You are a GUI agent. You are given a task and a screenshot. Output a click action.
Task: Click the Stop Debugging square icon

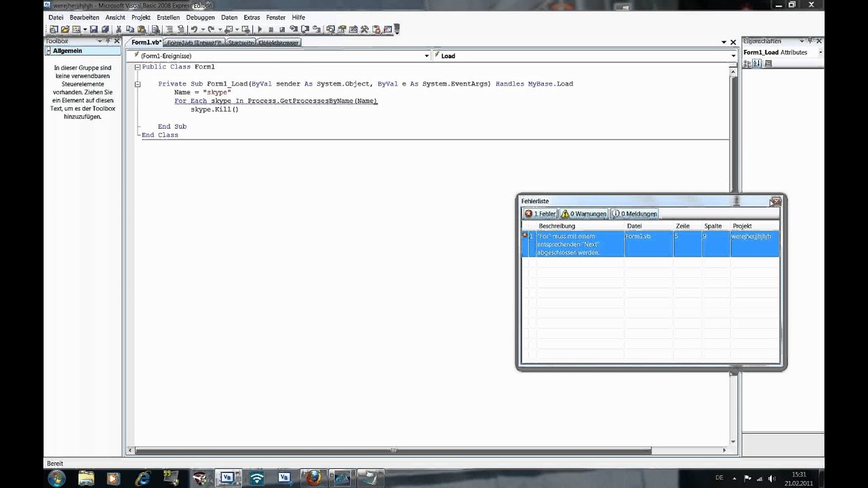pyautogui.click(x=282, y=29)
